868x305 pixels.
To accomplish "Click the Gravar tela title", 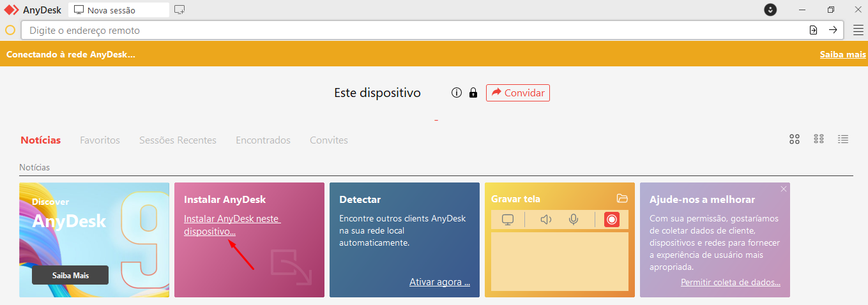I will [x=515, y=198].
